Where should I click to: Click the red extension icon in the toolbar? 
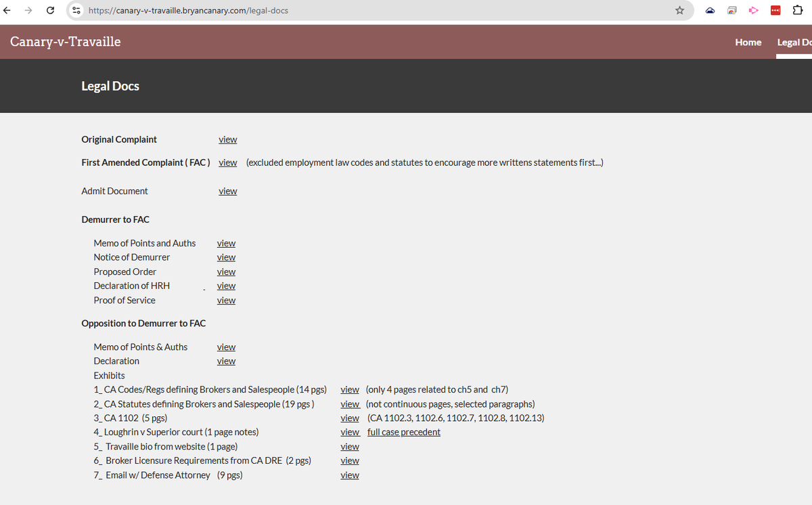(x=775, y=11)
